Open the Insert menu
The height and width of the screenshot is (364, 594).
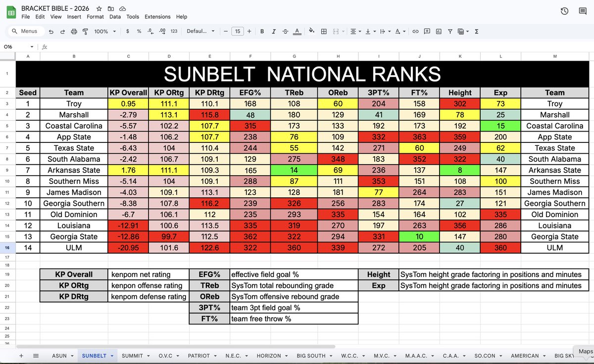tap(74, 17)
